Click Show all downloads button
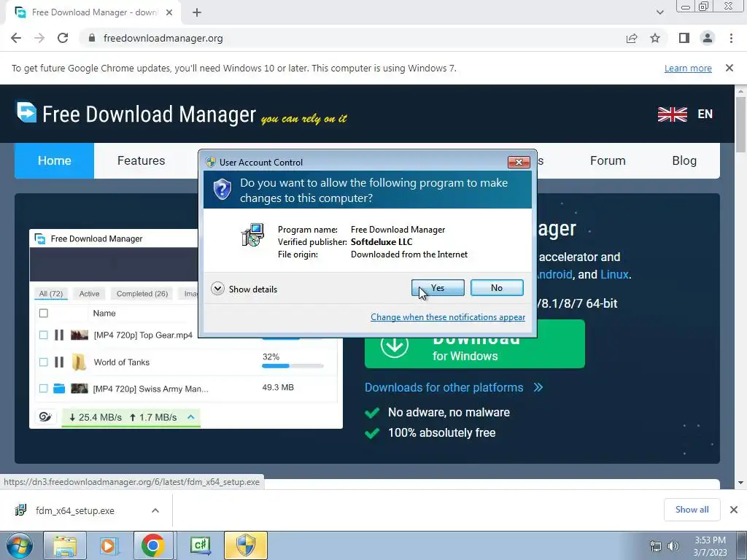Image resolution: width=747 pixels, height=560 pixels. 692,510
